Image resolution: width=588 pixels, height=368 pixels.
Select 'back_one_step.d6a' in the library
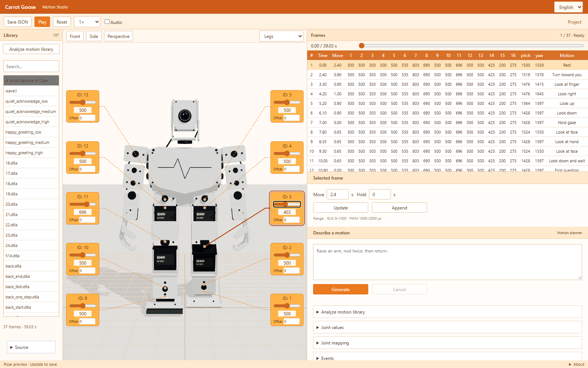tap(31, 297)
